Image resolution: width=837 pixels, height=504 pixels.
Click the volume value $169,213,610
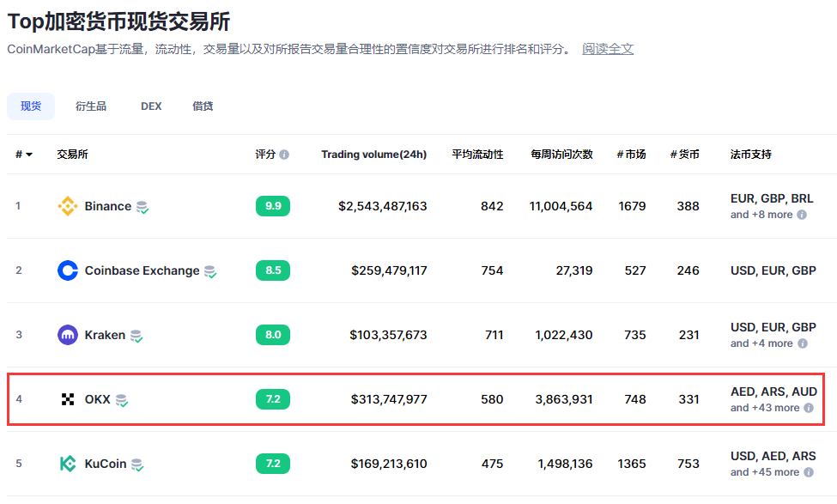[x=389, y=464]
